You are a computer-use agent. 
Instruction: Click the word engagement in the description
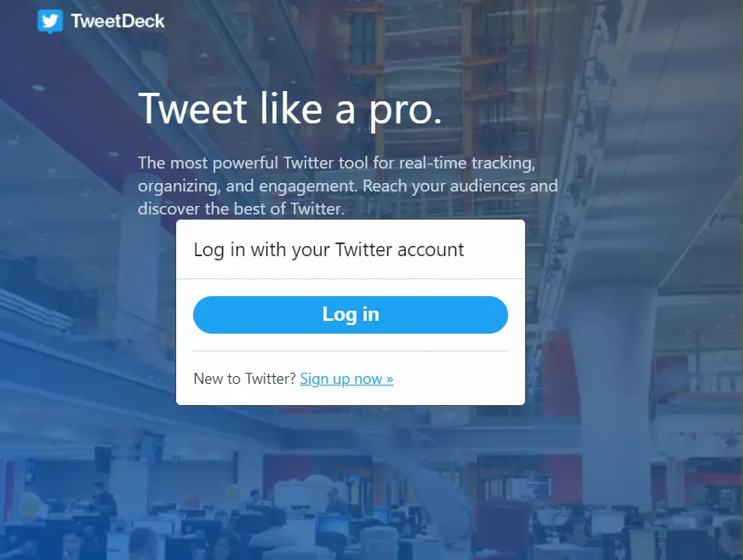(308, 186)
